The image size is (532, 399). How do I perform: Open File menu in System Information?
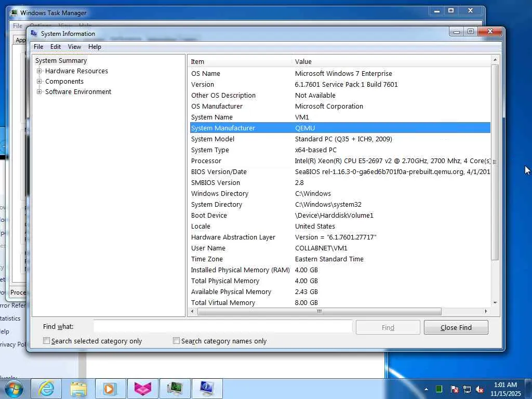38,47
